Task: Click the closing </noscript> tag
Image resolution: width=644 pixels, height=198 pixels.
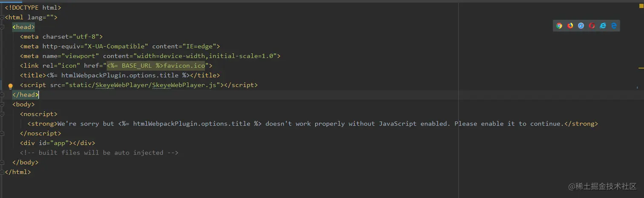Action: tap(40, 133)
